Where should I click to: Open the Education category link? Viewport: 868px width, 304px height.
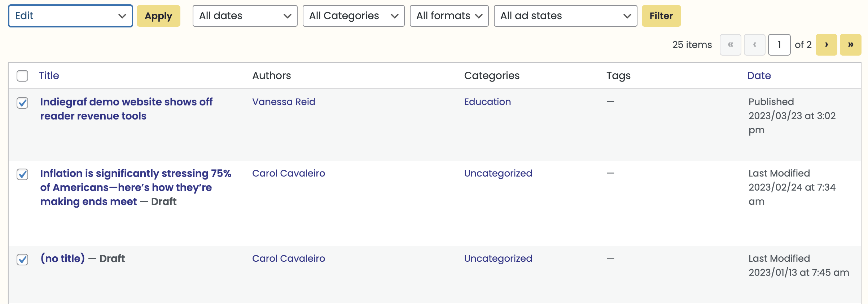[487, 102]
